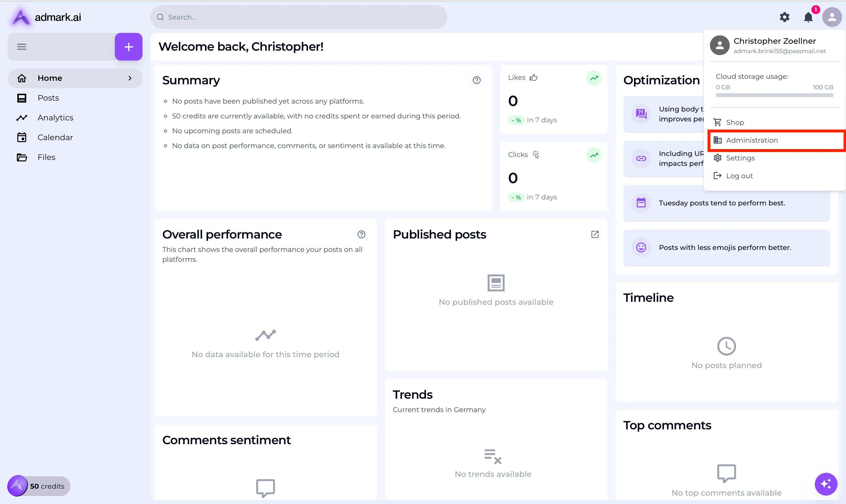Toggle the hamburger sidebar menu

[x=22, y=46]
